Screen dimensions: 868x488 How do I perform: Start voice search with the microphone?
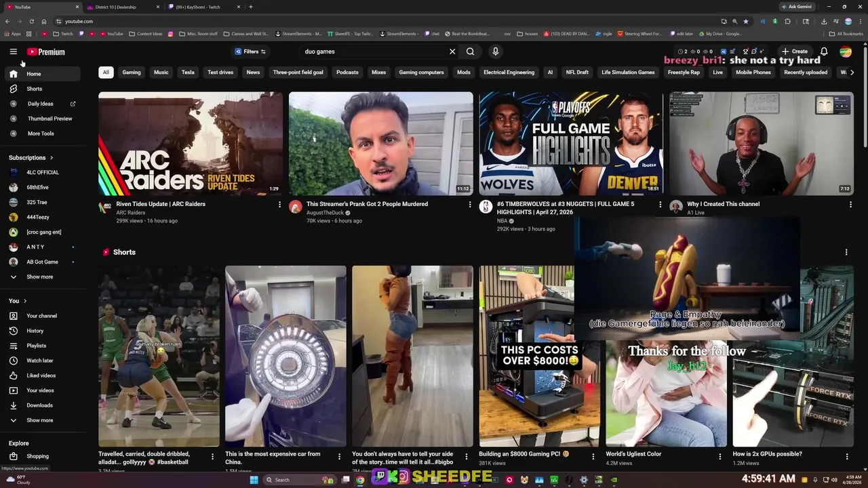click(x=495, y=52)
